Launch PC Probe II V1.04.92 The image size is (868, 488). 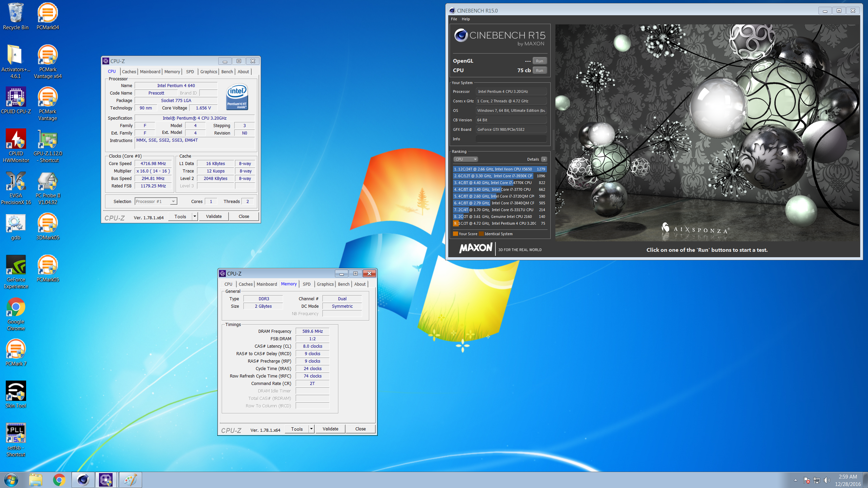pyautogui.click(x=47, y=188)
